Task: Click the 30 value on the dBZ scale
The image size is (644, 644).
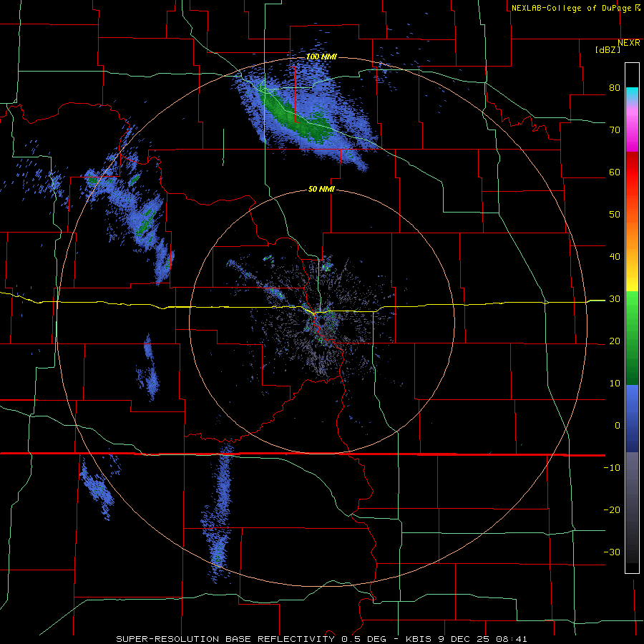Action: [x=615, y=299]
